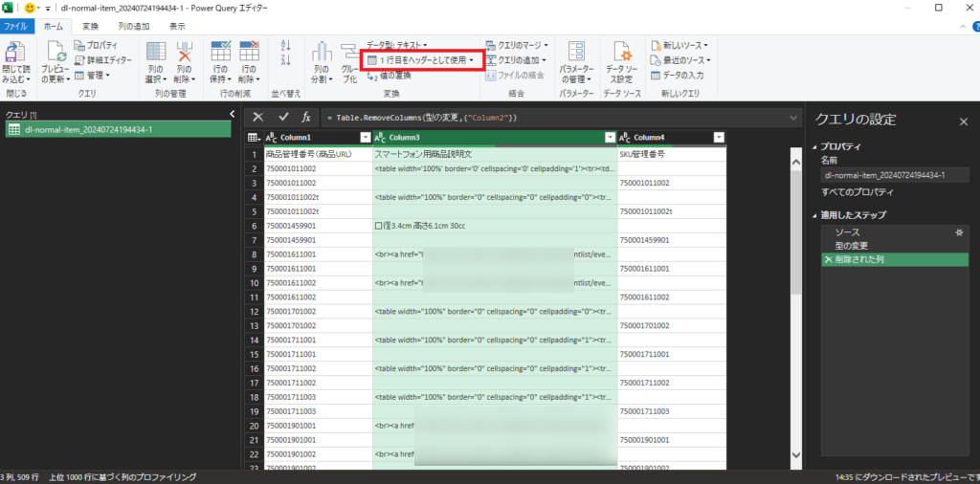This screenshot has width=980, height=484.
Task: Collapse the ribbon with chevron icon
Action: [964, 27]
